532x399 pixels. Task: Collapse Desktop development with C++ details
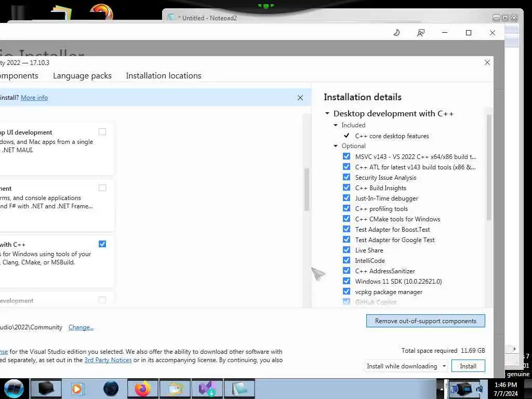point(327,113)
